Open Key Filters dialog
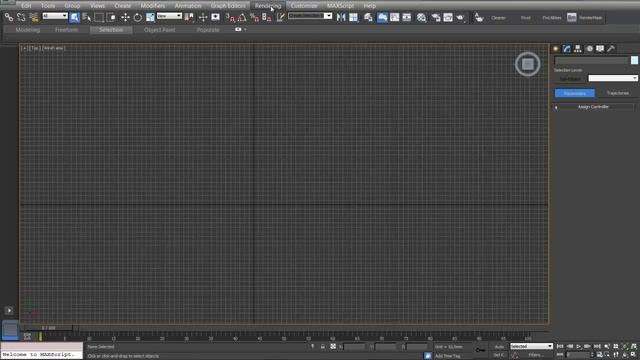Screen dimensions: 640x360 [536, 355]
